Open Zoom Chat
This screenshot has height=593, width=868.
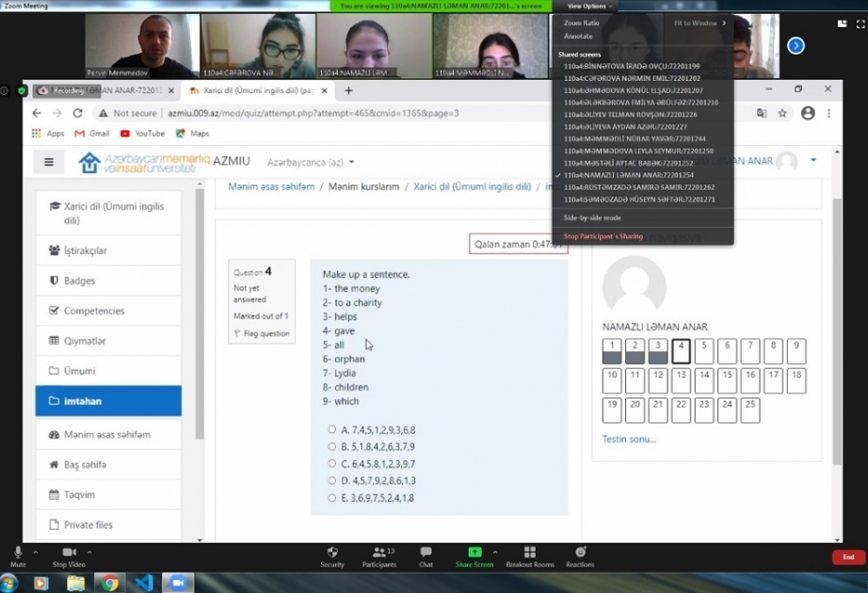pyautogui.click(x=426, y=556)
